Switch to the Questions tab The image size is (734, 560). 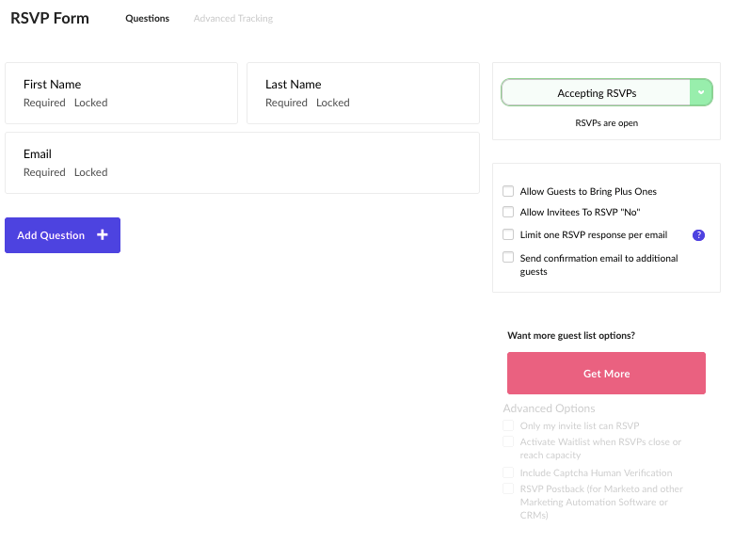[x=147, y=18]
